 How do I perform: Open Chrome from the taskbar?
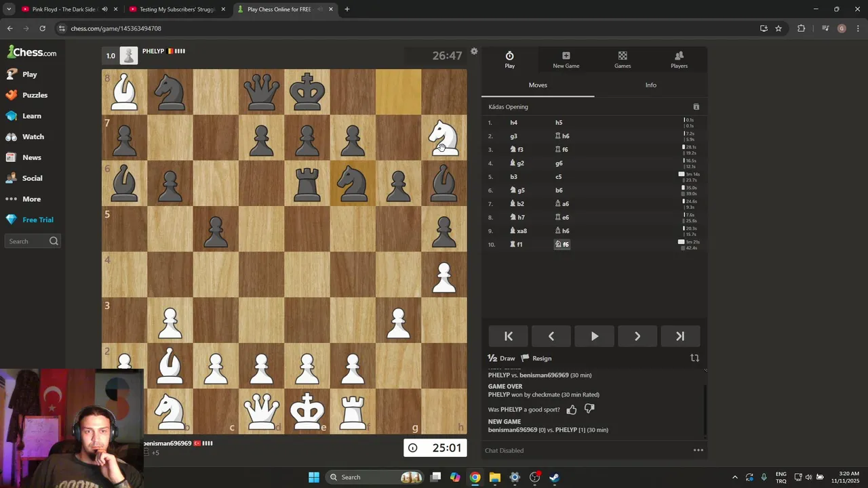point(475,477)
